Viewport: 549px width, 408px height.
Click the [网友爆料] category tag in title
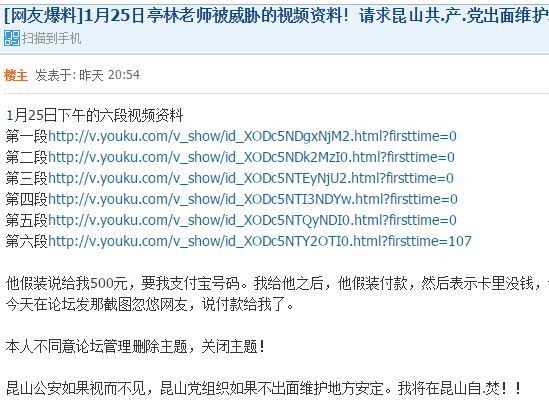[x=44, y=15]
